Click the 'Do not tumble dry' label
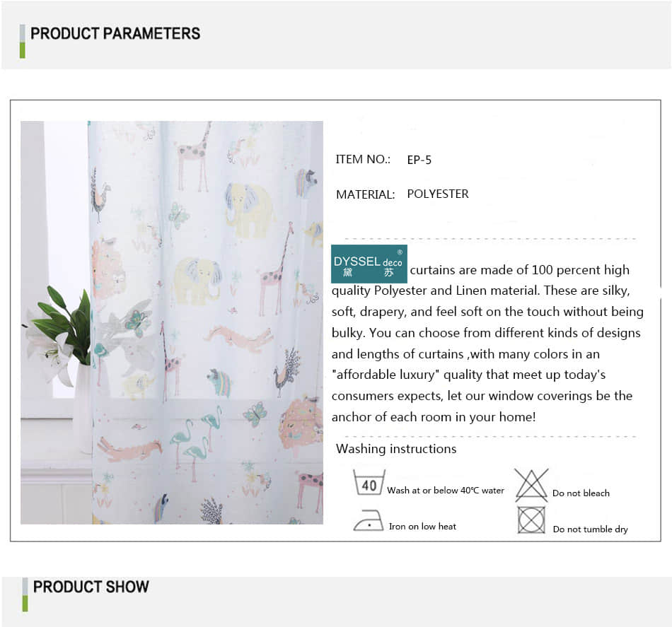The image size is (672, 627). point(590,529)
